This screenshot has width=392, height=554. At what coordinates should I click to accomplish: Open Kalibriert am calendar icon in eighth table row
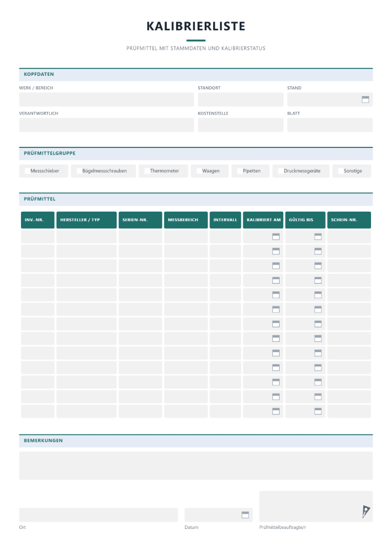pyautogui.click(x=276, y=339)
